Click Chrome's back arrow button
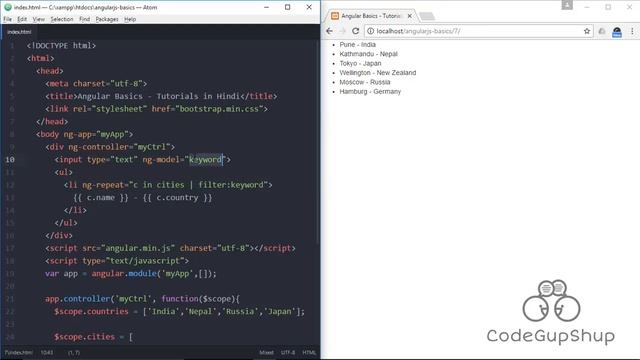The width and height of the screenshot is (640, 360). 329,31
